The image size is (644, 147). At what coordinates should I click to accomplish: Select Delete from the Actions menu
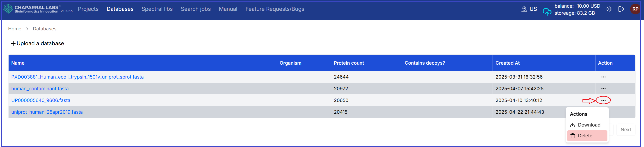click(x=585, y=136)
